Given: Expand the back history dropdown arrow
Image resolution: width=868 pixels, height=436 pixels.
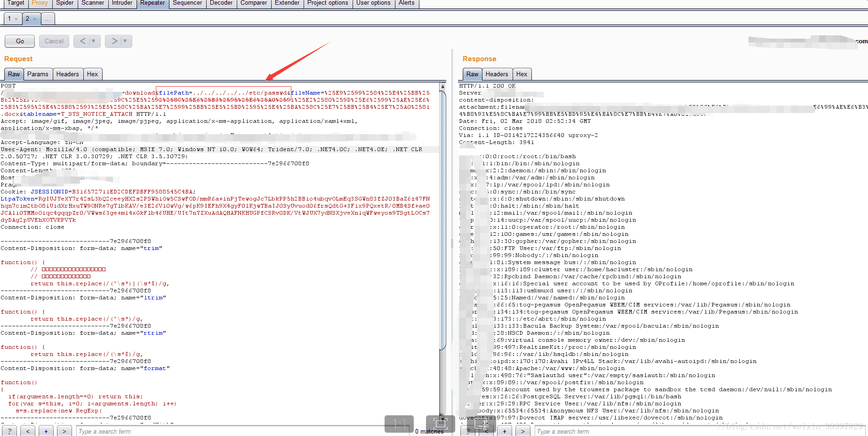Looking at the screenshot, I should [94, 41].
